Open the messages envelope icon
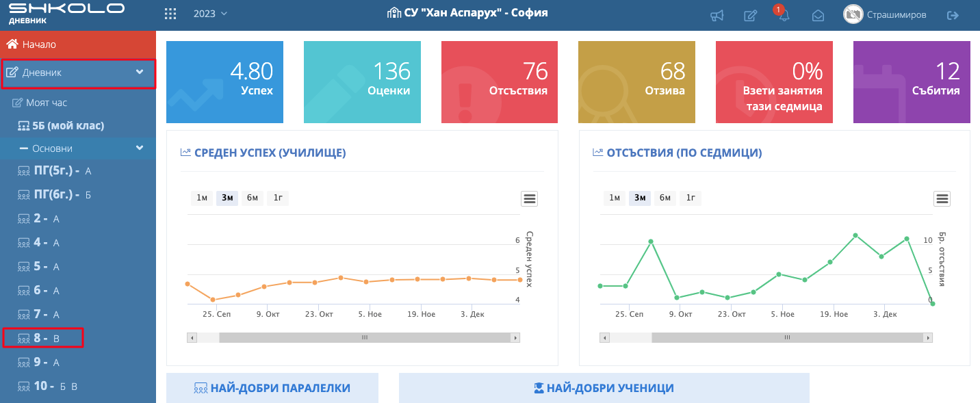Screen dimensions: 980x403 818,16
